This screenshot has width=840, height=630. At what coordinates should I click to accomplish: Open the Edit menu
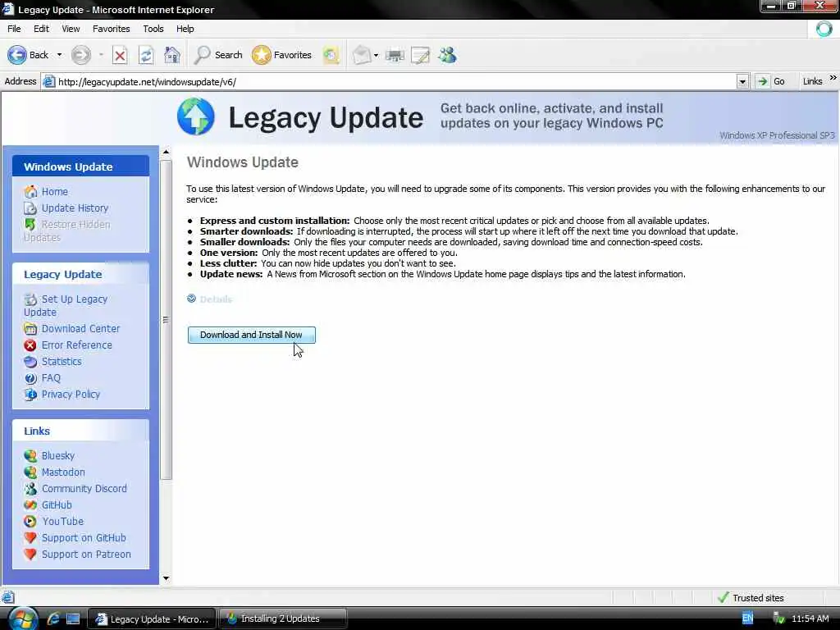pyautogui.click(x=41, y=29)
